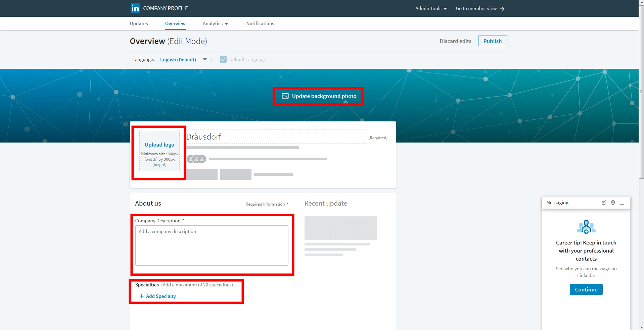Minimize the Messaging panel
644x330 pixels.
(x=622, y=203)
